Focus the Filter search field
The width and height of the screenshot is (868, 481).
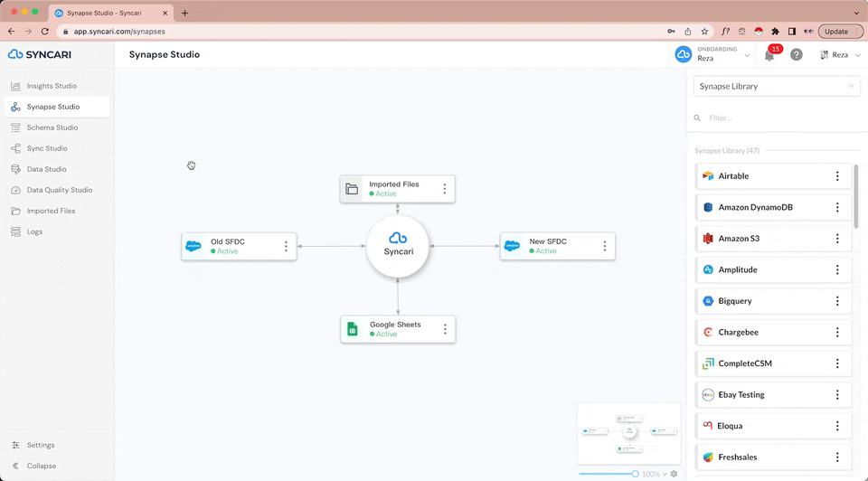[x=777, y=118]
